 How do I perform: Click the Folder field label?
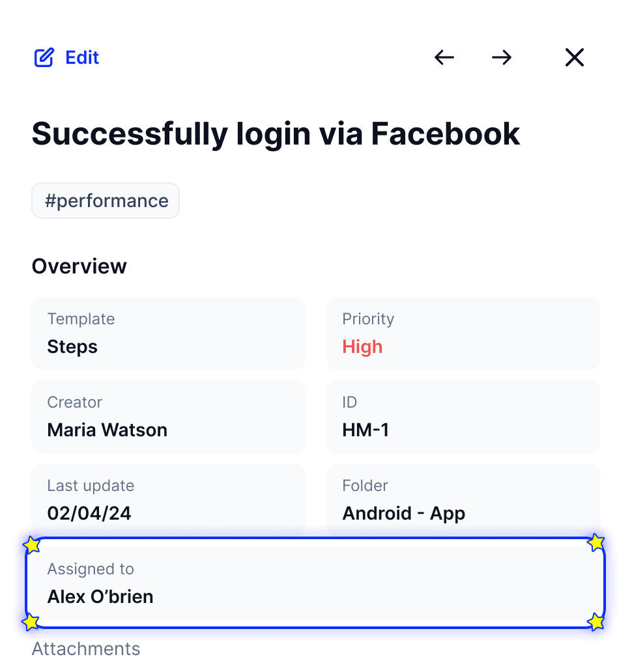pyautogui.click(x=365, y=486)
